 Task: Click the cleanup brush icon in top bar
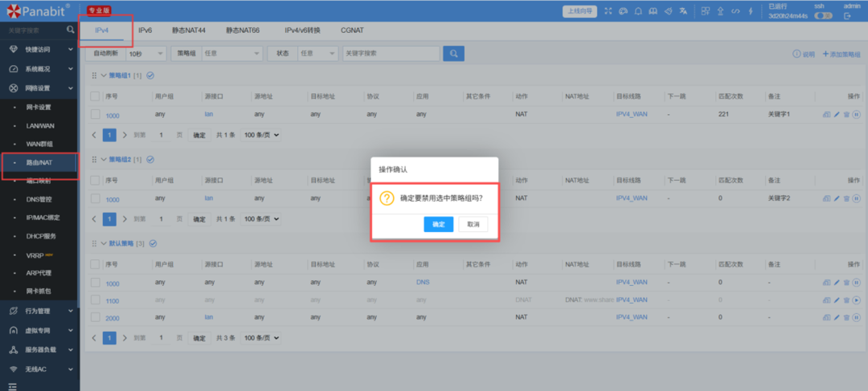pyautogui.click(x=668, y=11)
